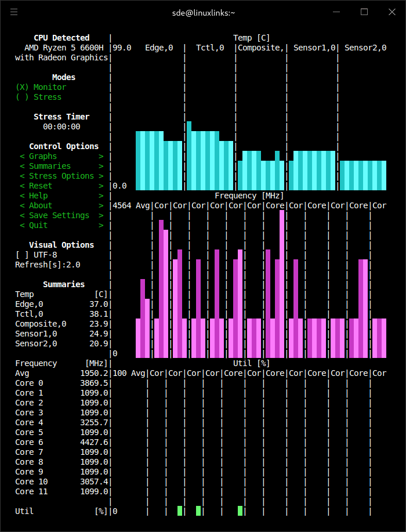Click the tallest pink frequency bar
The height and width of the screenshot is (532, 406).
click(282, 283)
